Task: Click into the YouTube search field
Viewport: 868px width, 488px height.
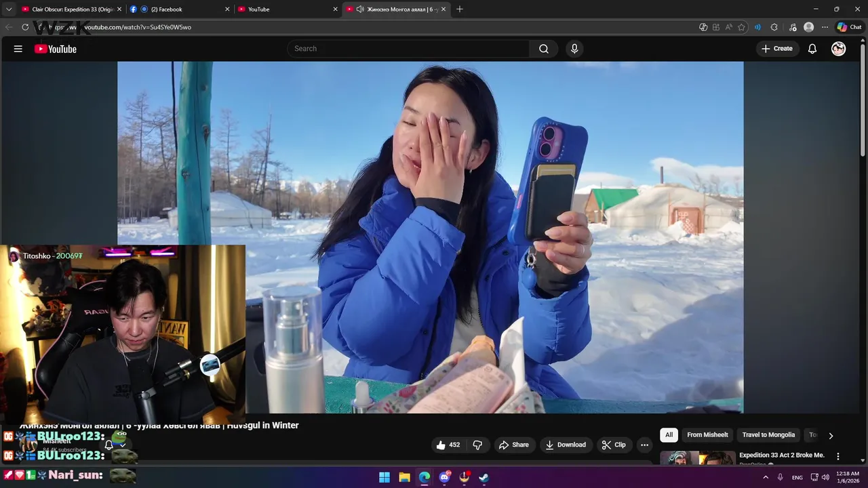Action: click(x=408, y=49)
